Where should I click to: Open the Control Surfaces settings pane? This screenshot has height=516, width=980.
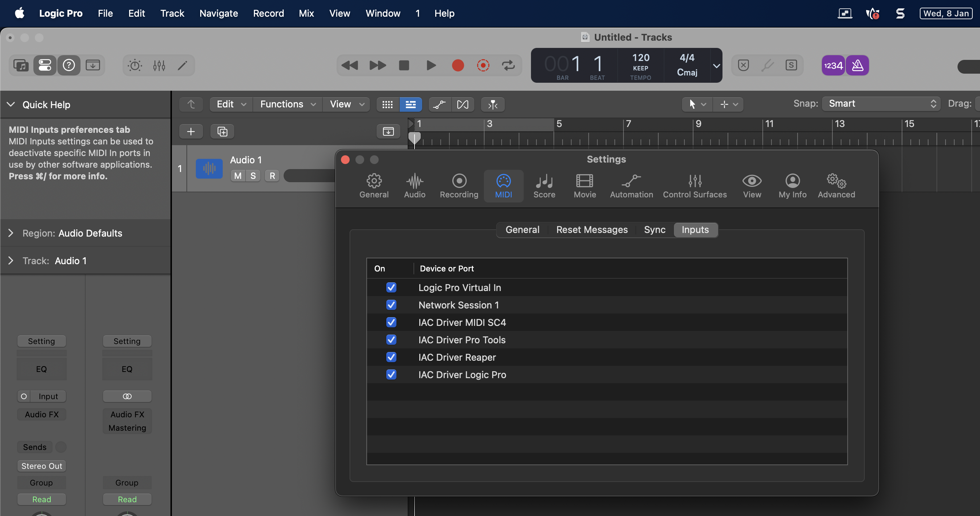[694, 186]
